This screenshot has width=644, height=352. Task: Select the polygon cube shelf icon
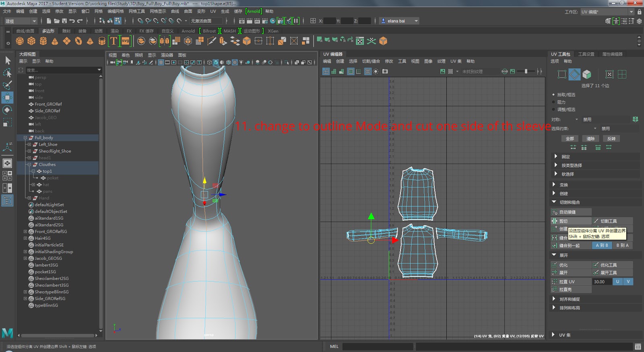[x=31, y=41]
